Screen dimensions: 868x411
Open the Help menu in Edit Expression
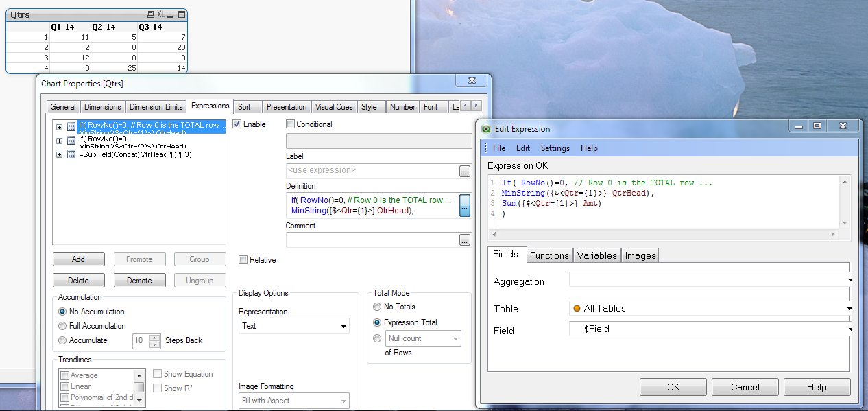tap(589, 148)
